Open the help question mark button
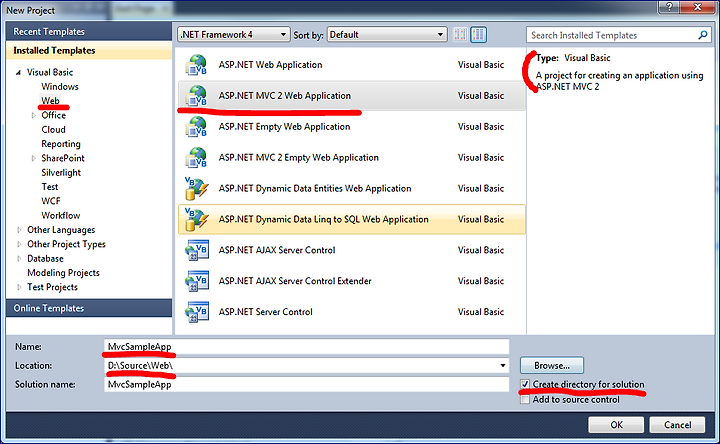This screenshot has width=720, height=444. pyautogui.click(x=669, y=6)
